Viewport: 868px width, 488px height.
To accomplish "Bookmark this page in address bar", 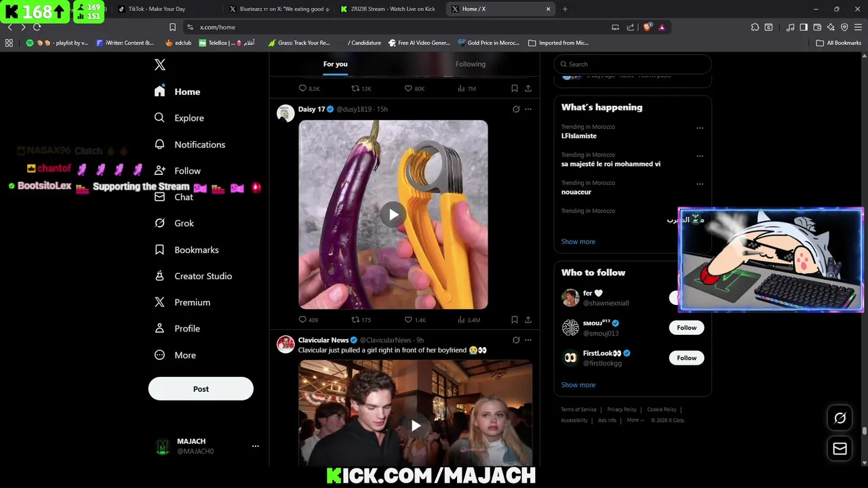I will tap(172, 27).
